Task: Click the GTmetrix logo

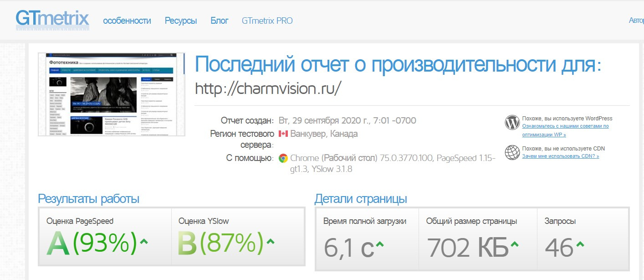Action: pyautogui.click(x=52, y=20)
